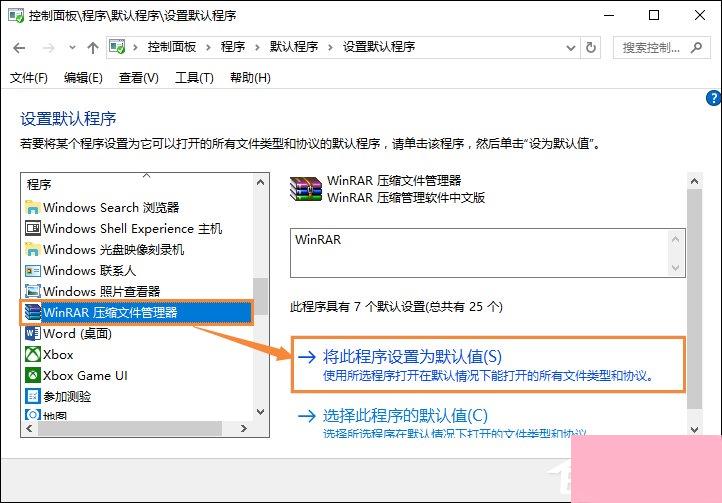This screenshot has height=503, width=722.
Task: Click details pane scroll up arrow
Action: coord(694,181)
